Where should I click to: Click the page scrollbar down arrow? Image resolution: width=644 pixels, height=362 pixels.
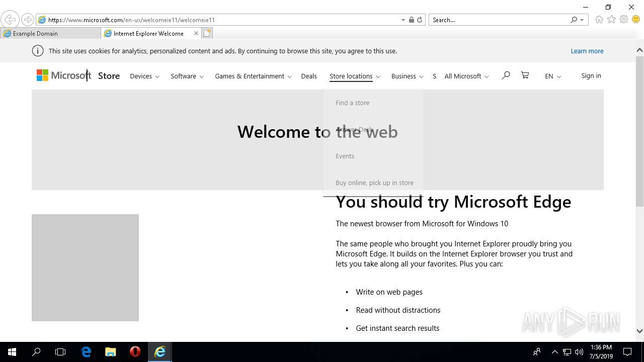pos(639,331)
